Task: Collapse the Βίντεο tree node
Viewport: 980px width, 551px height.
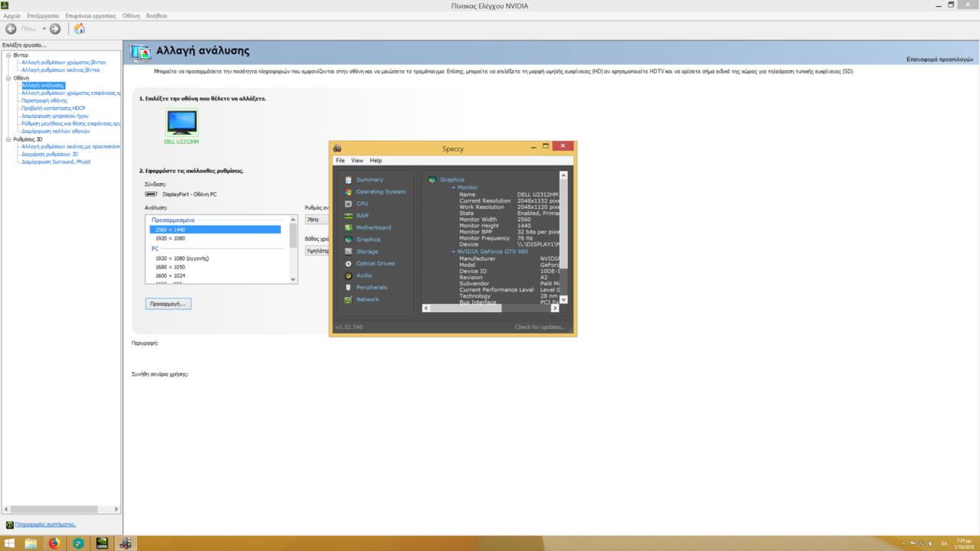Action: [x=8, y=55]
